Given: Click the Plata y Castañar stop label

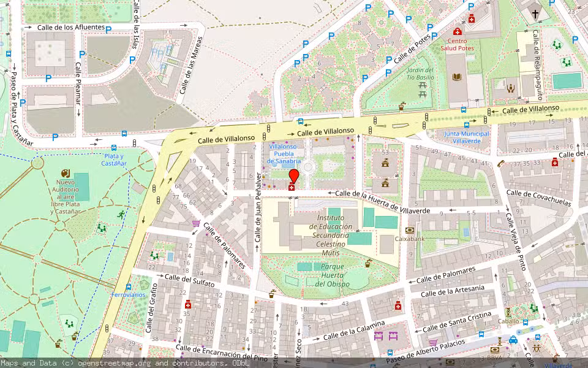Looking at the screenshot, I should (x=114, y=159).
